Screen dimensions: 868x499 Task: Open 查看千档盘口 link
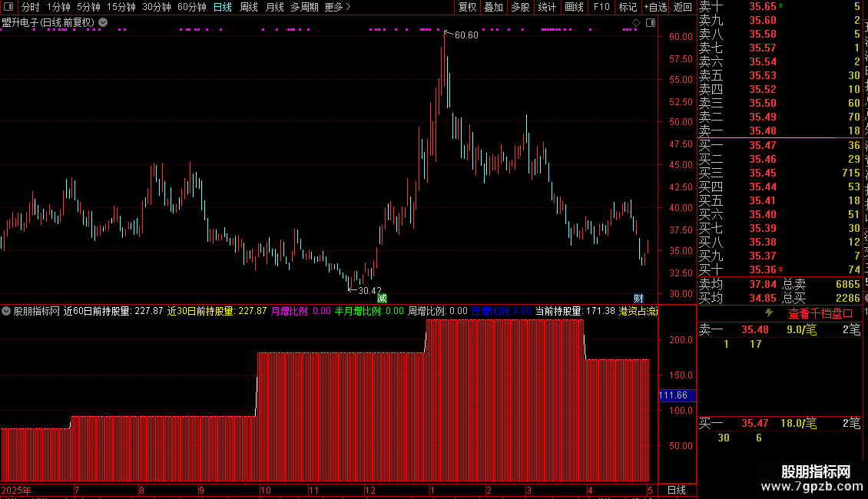click(820, 313)
